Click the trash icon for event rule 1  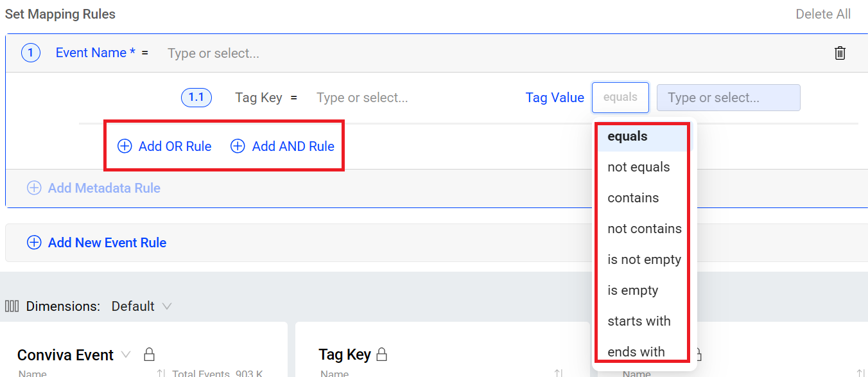tap(840, 53)
